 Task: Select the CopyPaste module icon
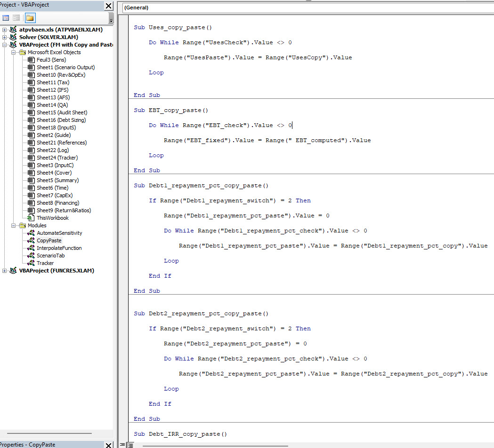pos(31,240)
